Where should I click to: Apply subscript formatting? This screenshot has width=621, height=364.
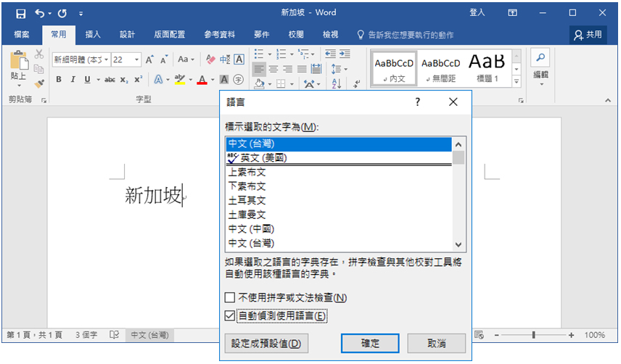tap(124, 80)
